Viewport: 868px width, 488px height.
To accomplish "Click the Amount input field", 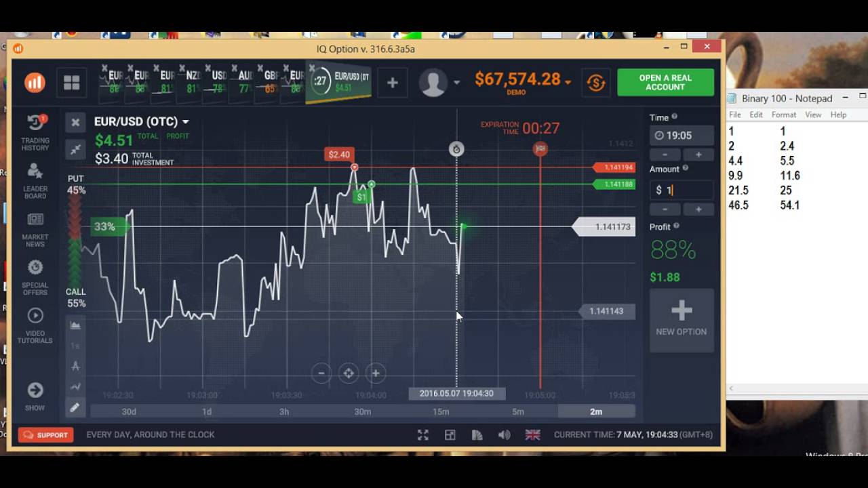I will point(682,190).
